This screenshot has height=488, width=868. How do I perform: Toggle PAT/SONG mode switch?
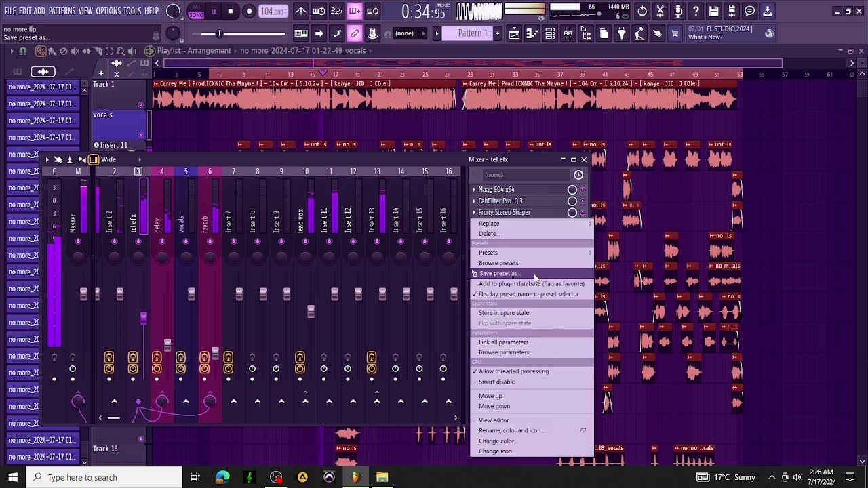tap(196, 11)
